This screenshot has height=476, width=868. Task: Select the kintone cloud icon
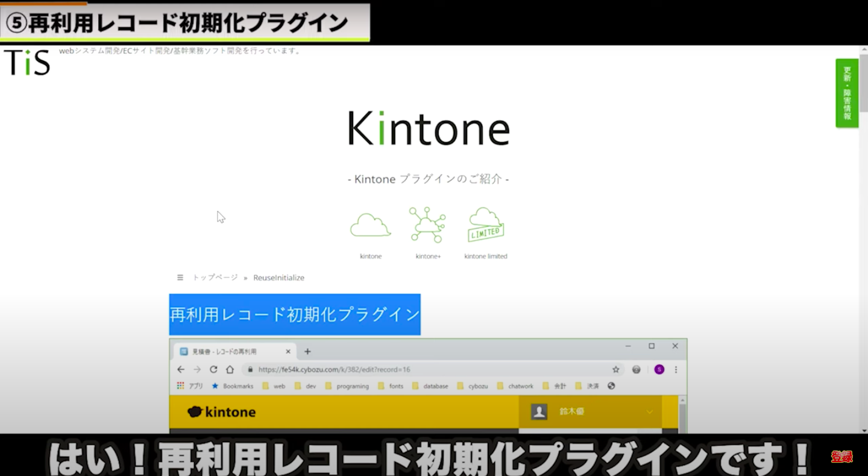coord(370,224)
